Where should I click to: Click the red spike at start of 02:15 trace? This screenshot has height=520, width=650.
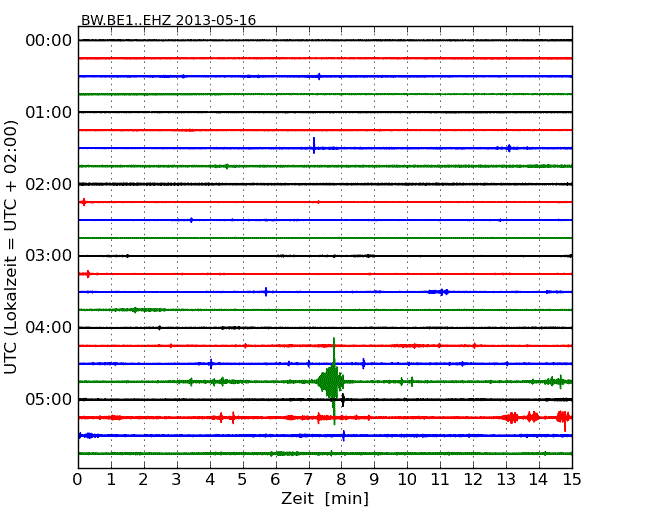84,202
